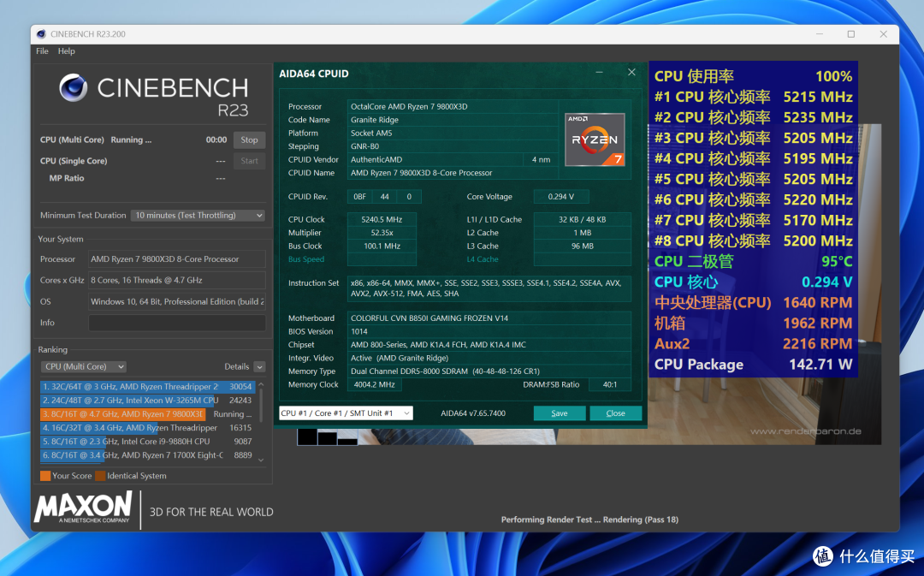
Task: Click the CPU Clock value 5240.5 MHz
Action: coord(382,219)
